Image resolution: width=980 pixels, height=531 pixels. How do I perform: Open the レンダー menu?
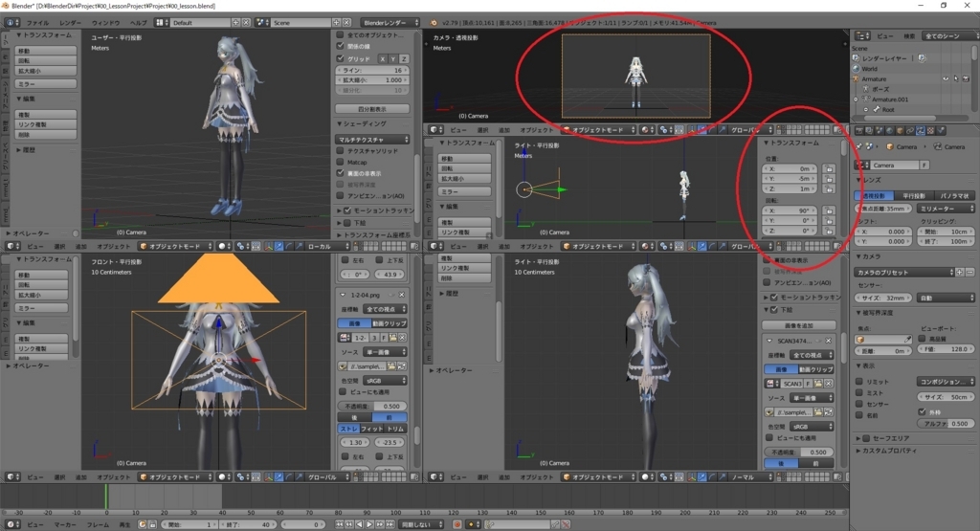pyautogui.click(x=71, y=23)
